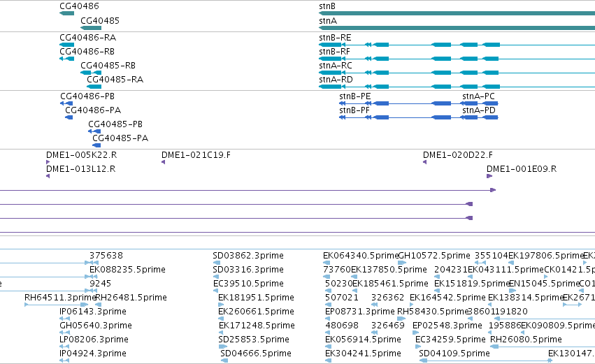Select transcript label CG40485-RA
Image resolution: width=595 pixels, height=364 pixels.
click(x=115, y=80)
